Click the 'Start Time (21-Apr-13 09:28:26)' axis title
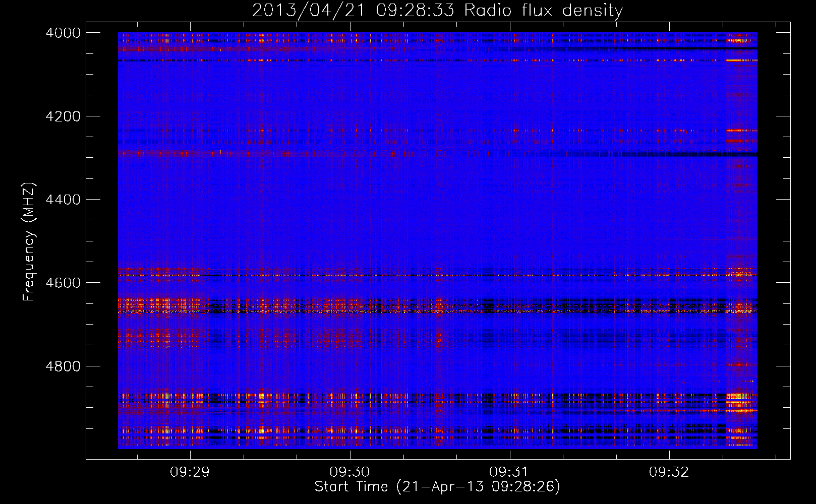The width and height of the screenshot is (816, 504). point(437,487)
